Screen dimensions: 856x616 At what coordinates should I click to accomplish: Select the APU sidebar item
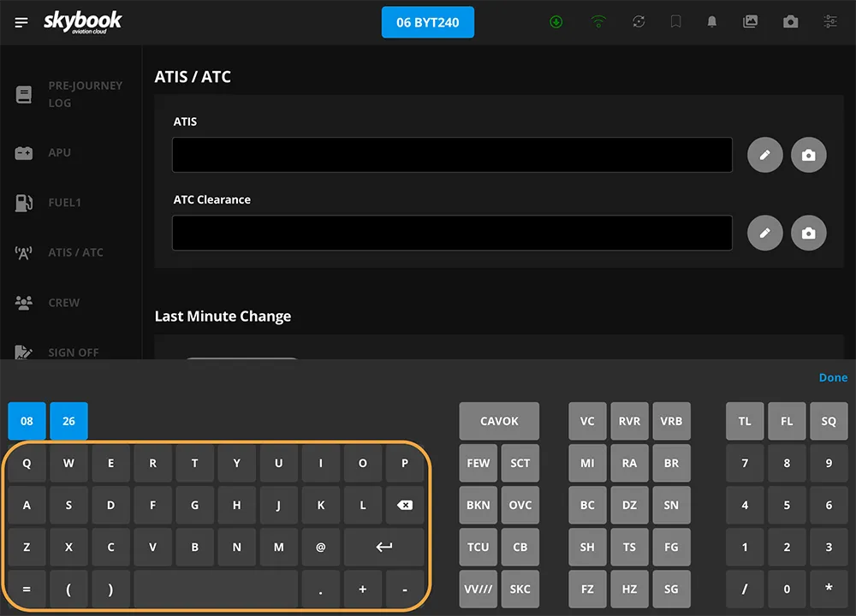[59, 153]
